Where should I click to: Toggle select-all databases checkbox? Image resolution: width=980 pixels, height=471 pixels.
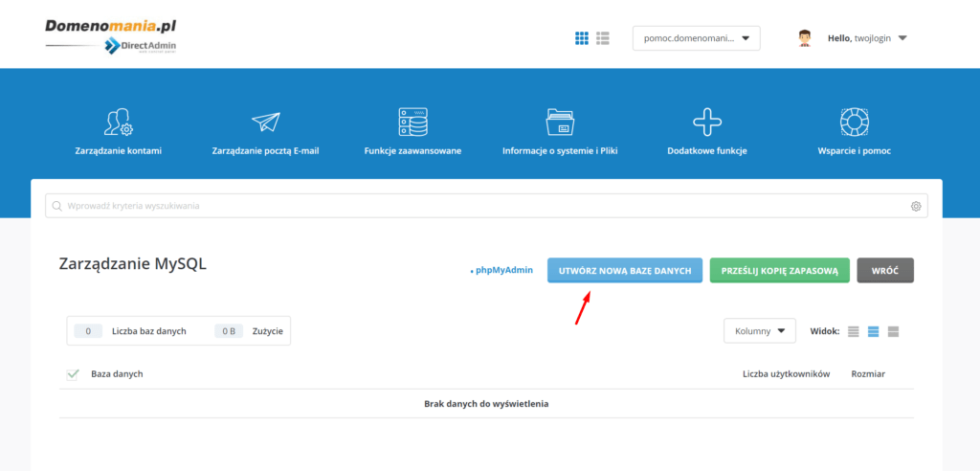point(73,374)
